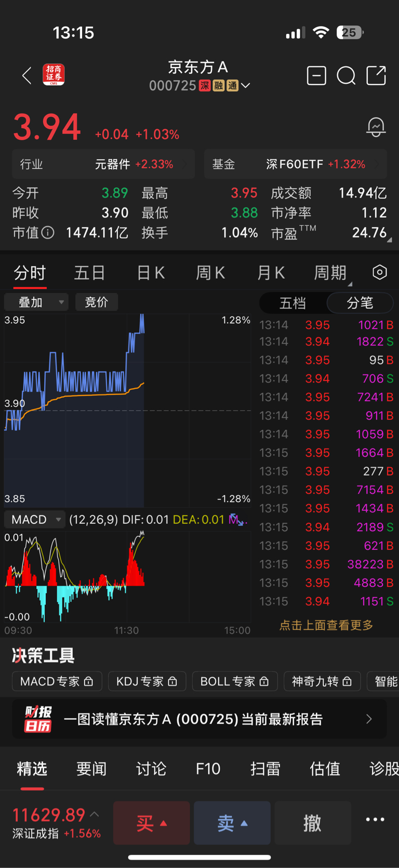Tap the 38223 B tick trade row
Screen dimensions: 399x868
point(326,564)
